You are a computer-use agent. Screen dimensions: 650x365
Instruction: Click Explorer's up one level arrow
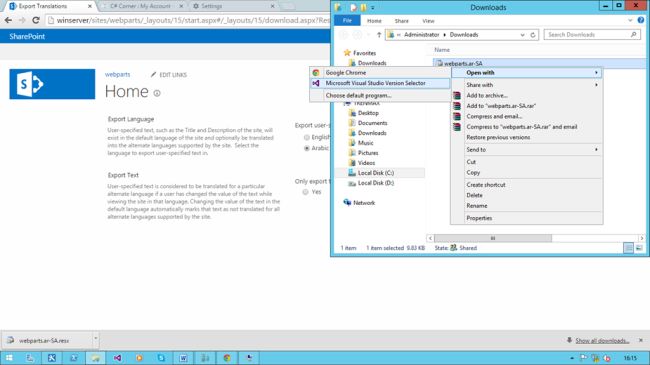click(x=379, y=35)
